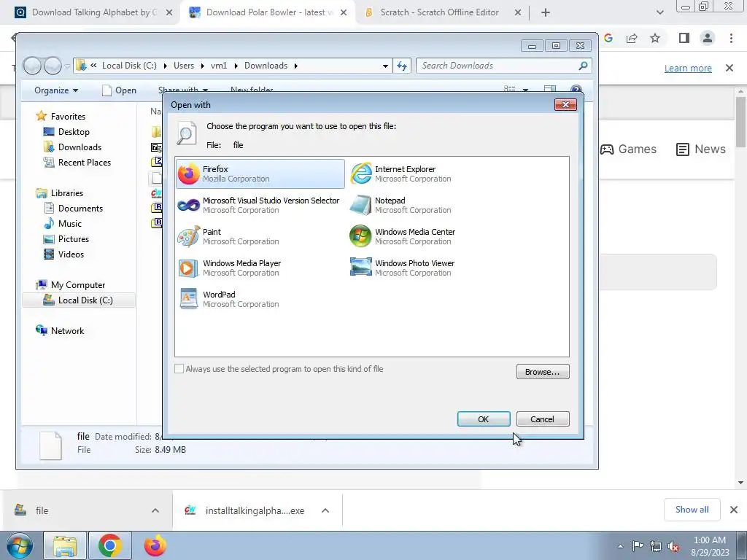
Task: Choose Internet Explorer to open the file
Action: coord(401,174)
